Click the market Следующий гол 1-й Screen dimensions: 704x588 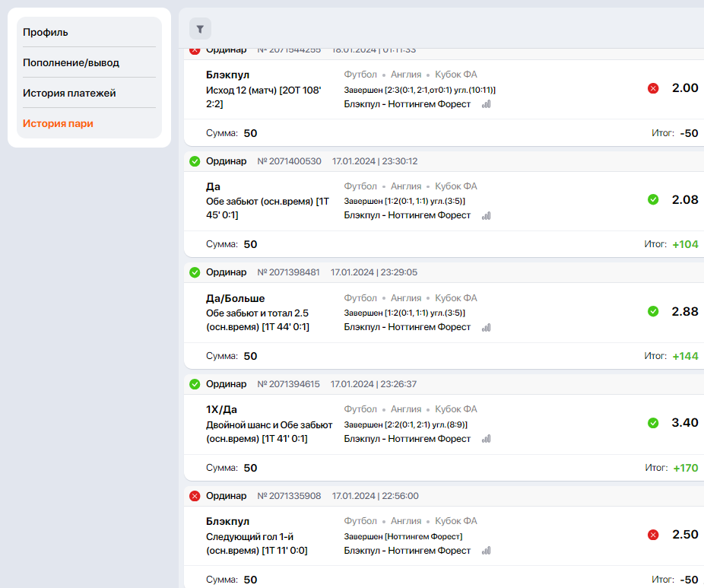(x=249, y=537)
